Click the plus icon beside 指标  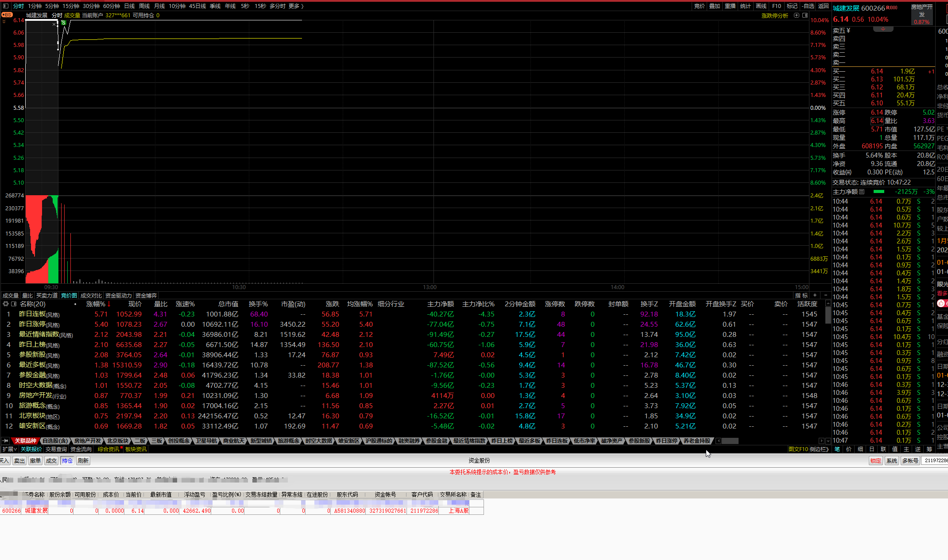pos(815,295)
